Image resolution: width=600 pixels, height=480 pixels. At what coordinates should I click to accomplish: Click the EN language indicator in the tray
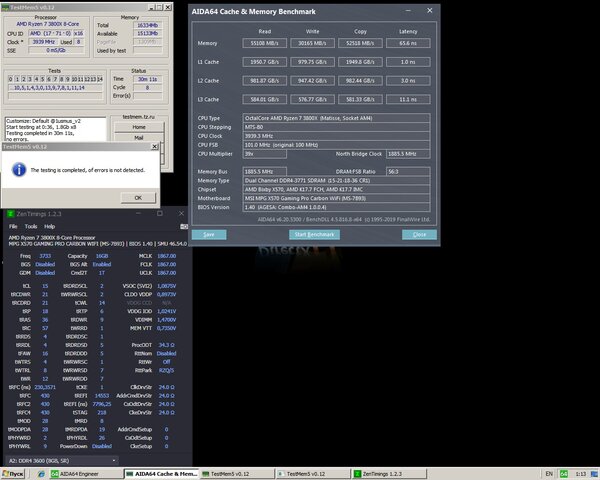pos(549,474)
